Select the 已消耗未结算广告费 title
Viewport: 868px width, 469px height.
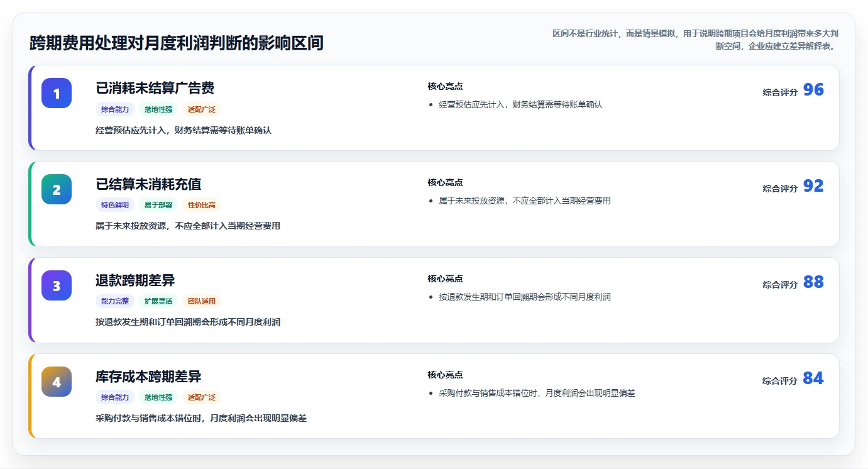(155, 88)
